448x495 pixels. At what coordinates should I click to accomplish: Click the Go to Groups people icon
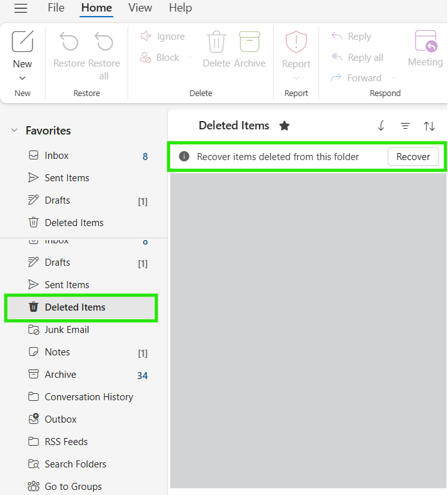(33, 487)
